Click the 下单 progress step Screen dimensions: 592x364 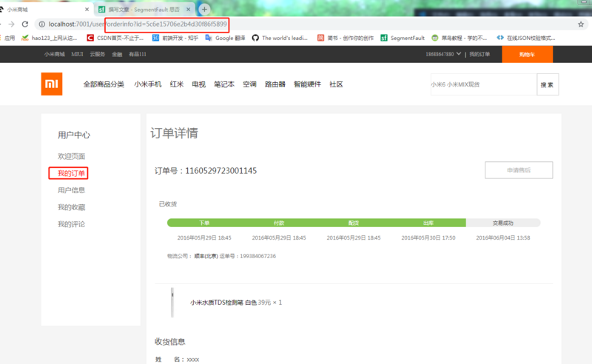(204, 223)
